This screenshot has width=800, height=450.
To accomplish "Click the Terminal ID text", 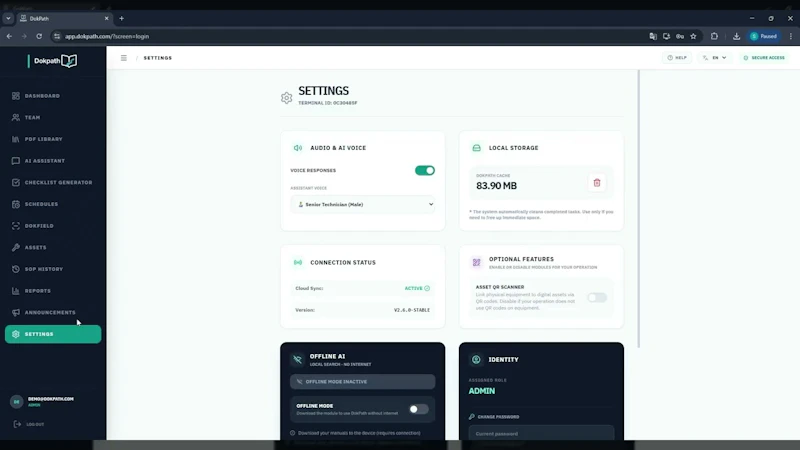I will (x=328, y=103).
